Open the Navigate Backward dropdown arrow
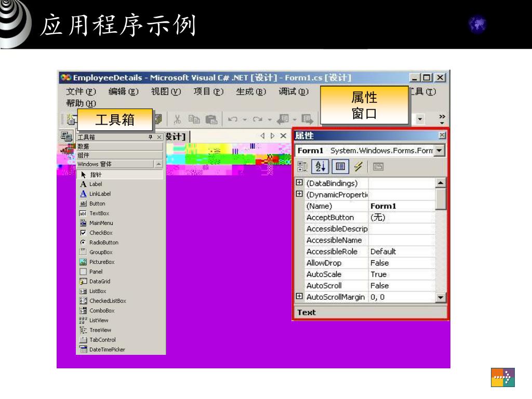 [295, 119]
